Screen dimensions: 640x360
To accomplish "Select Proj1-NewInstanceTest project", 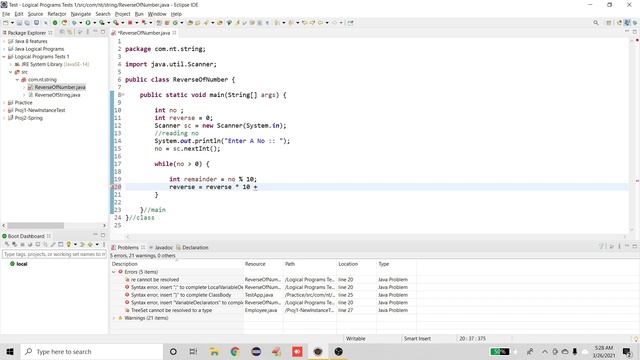I will coord(40,110).
